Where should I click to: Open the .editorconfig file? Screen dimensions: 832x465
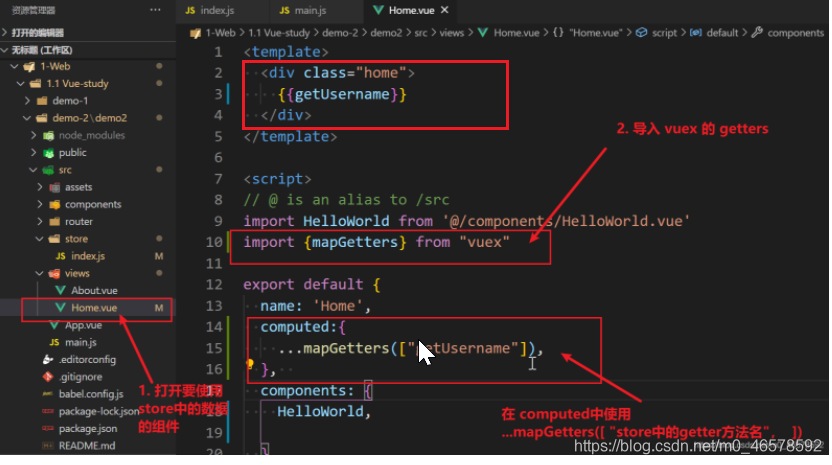click(x=87, y=359)
